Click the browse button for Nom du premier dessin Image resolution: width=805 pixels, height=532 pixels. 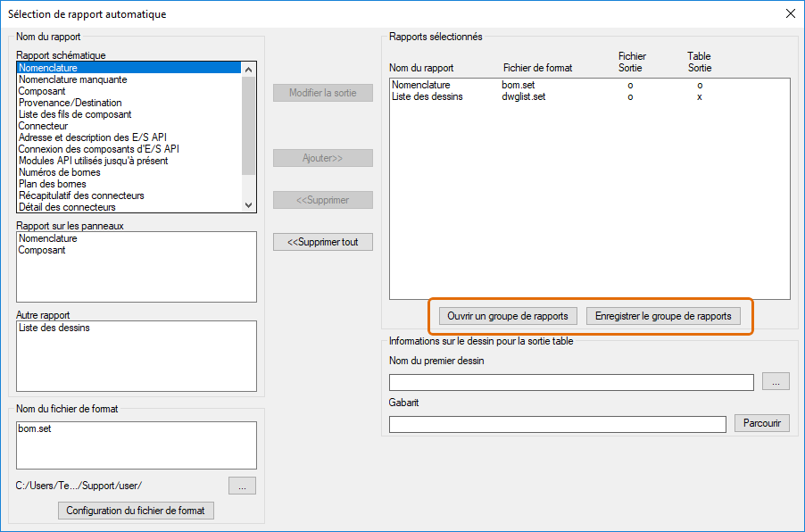pyautogui.click(x=776, y=382)
